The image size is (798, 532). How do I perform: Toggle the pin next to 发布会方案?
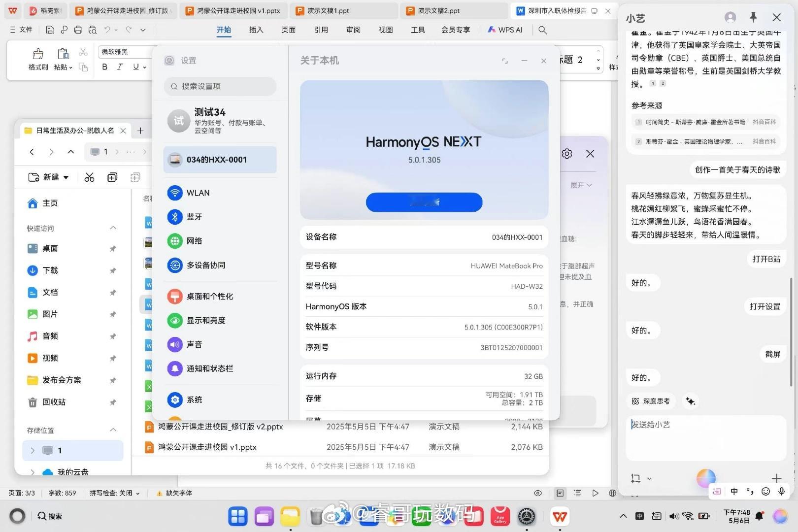pos(113,380)
